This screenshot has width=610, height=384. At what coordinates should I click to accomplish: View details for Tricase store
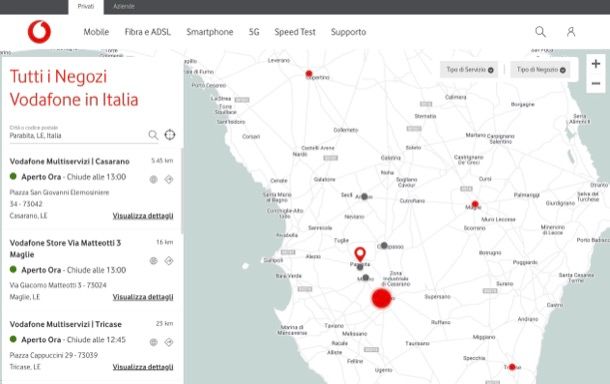pos(143,366)
